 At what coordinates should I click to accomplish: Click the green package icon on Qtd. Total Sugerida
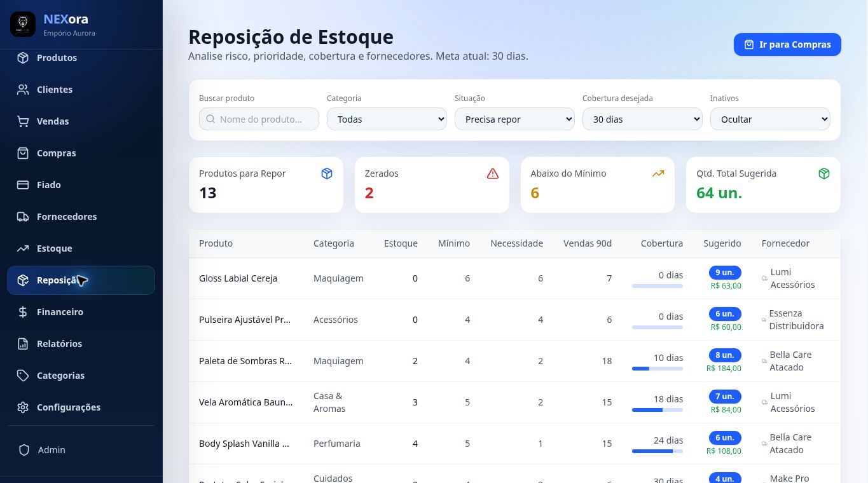click(x=824, y=173)
